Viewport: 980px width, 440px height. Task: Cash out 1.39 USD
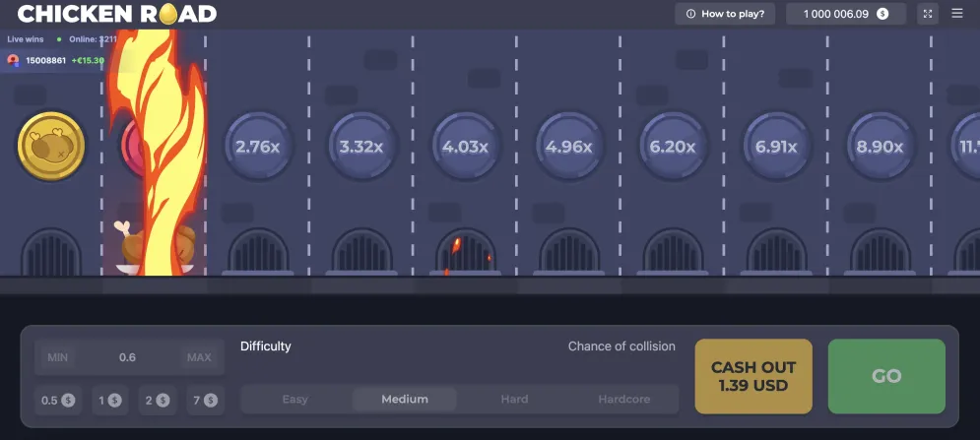pos(753,376)
